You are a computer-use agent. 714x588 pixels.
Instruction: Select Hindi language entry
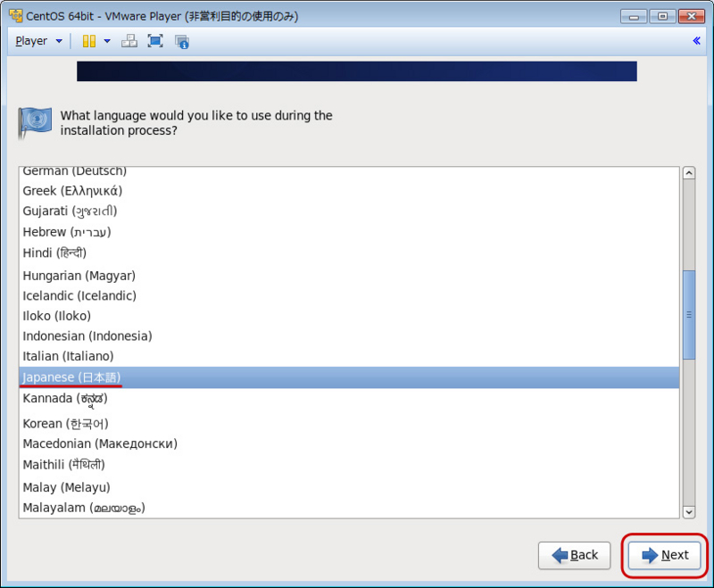pos(349,253)
